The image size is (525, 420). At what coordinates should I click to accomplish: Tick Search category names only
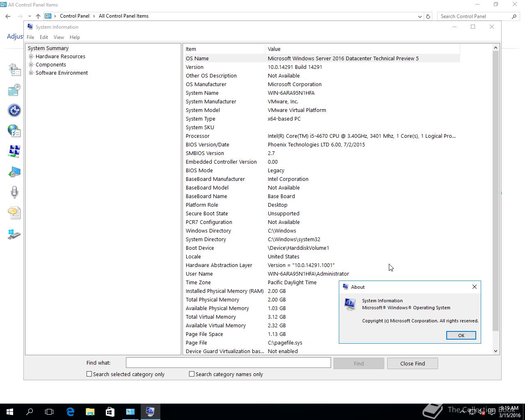coord(192,374)
